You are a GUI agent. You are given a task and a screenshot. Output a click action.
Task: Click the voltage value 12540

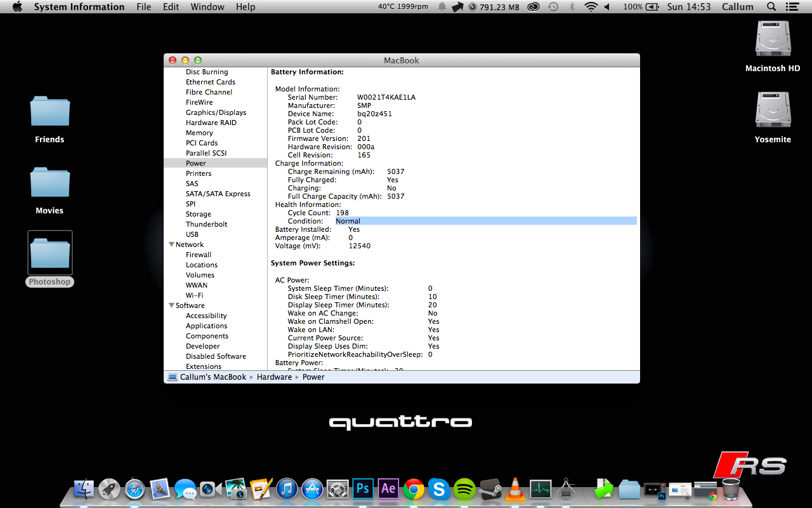point(360,246)
